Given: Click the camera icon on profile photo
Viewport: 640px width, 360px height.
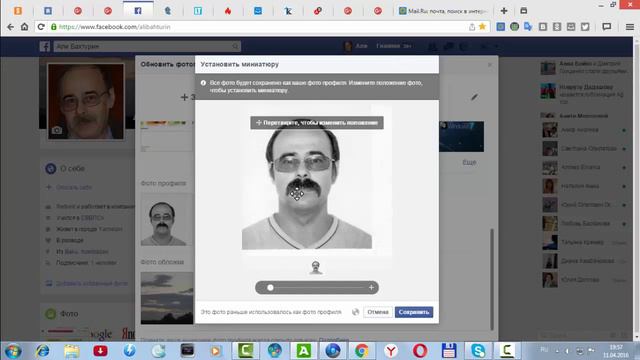Looking at the screenshot, I should click(x=57, y=130).
